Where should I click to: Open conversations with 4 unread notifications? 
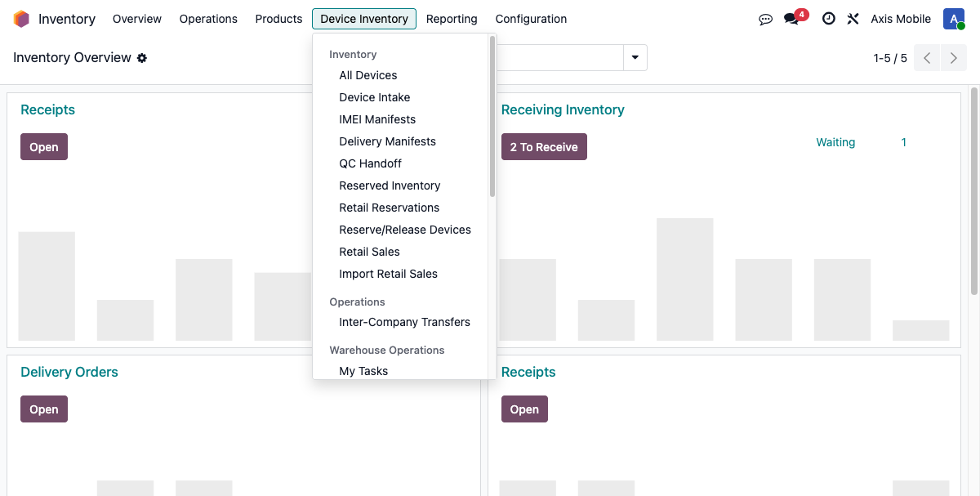(791, 19)
